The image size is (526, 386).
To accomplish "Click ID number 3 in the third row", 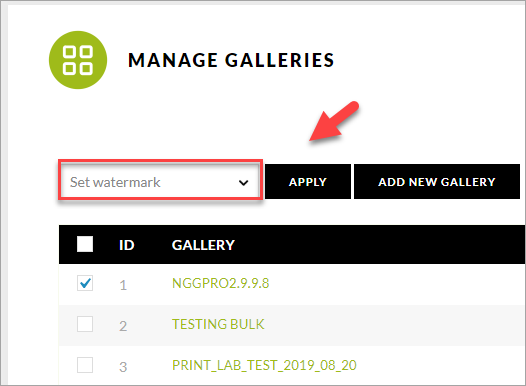I will point(123,367).
